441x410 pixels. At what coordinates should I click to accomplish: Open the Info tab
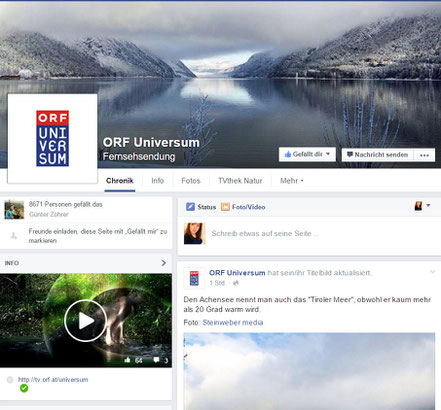[157, 181]
